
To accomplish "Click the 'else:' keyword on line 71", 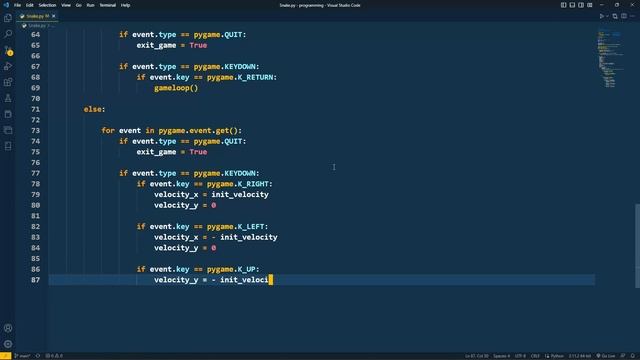I will (x=94, y=109).
